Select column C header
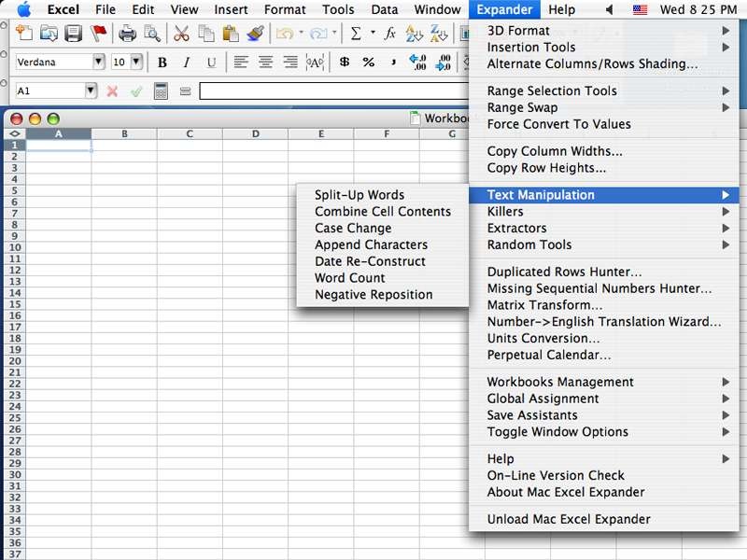747x560 pixels. point(190,133)
